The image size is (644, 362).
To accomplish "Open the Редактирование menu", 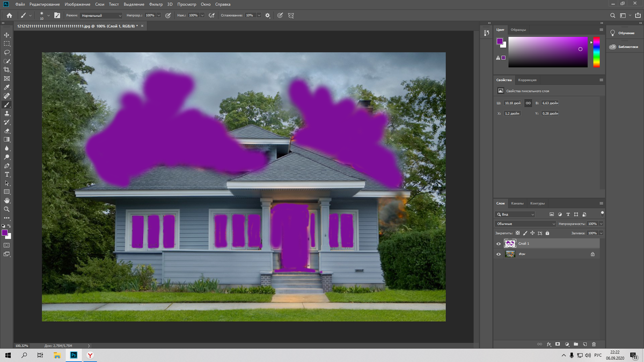I will click(x=45, y=4).
